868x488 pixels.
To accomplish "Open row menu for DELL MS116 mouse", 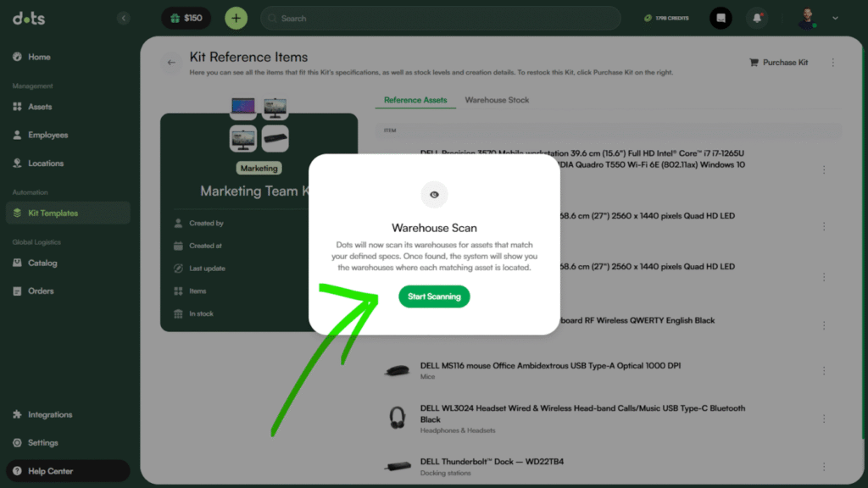I will point(823,371).
